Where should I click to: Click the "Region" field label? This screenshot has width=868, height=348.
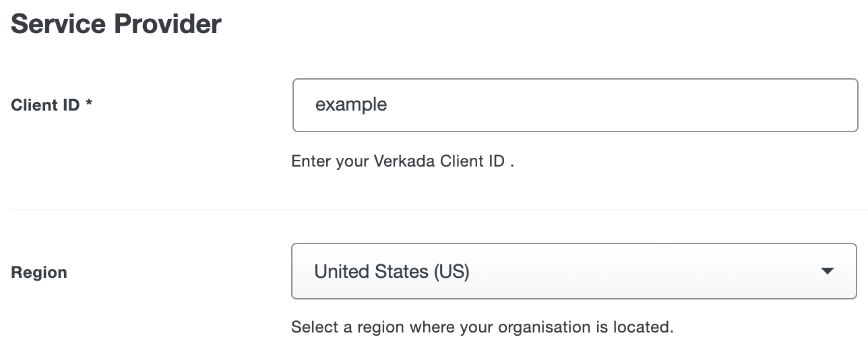(x=39, y=272)
